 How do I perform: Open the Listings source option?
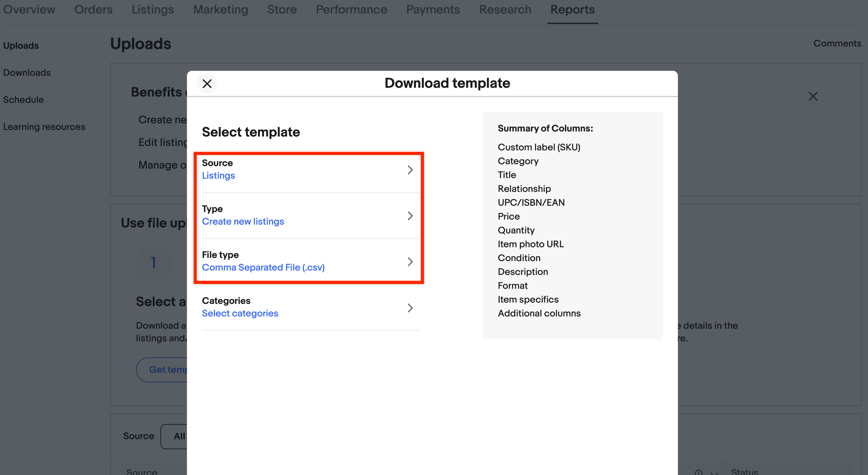218,176
